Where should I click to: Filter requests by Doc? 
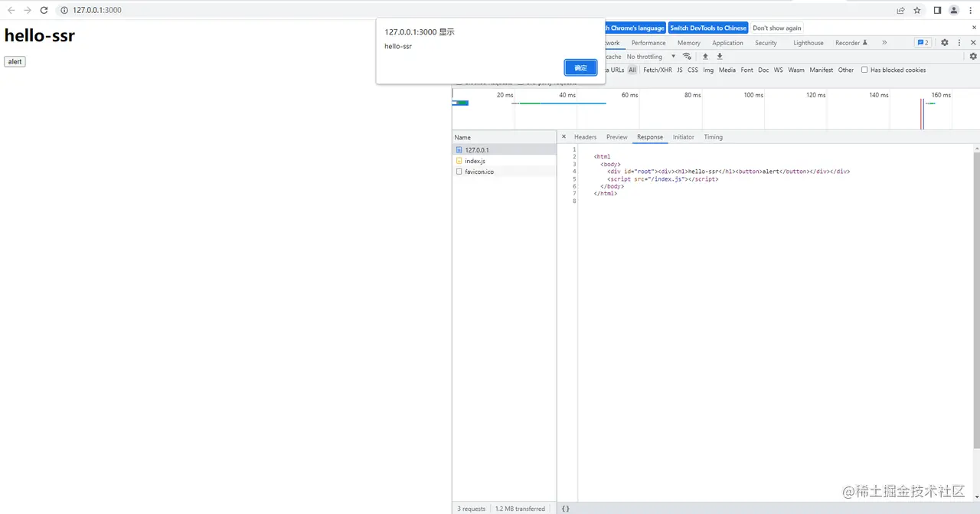(x=763, y=70)
